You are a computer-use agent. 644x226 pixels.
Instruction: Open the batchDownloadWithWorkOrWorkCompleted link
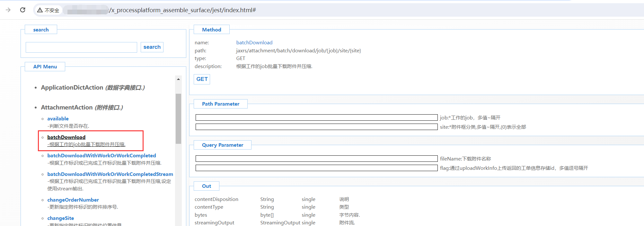pyautogui.click(x=101, y=156)
